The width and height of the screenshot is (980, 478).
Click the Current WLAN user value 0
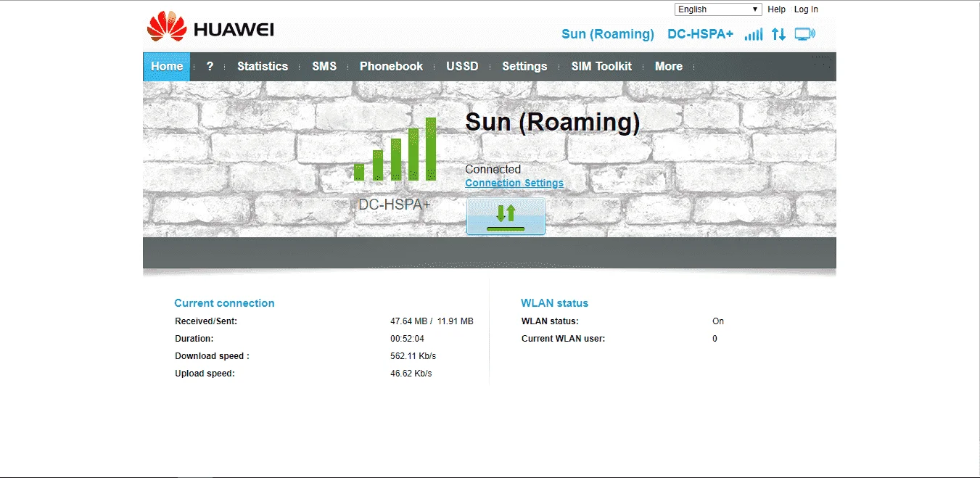(x=715, y=339)
